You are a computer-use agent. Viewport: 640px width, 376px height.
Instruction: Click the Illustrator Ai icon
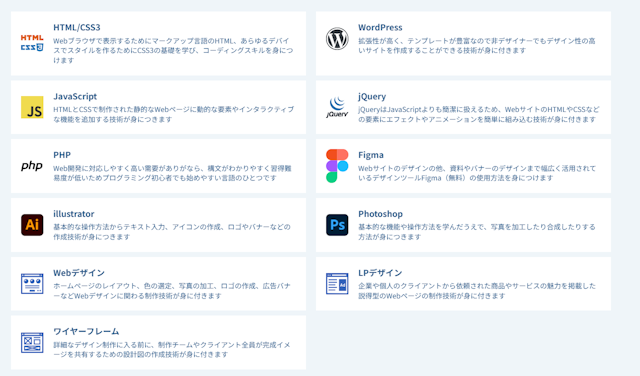click(x=32, y=225)
